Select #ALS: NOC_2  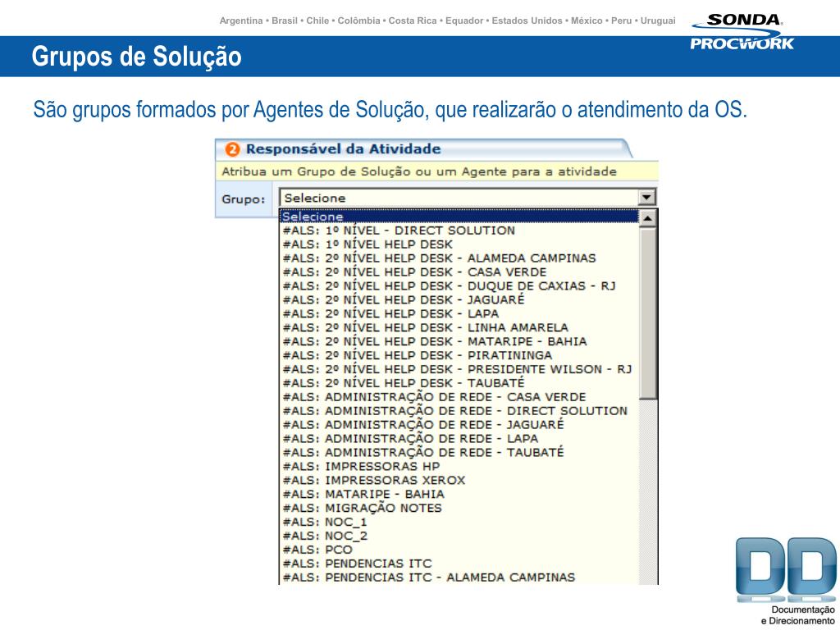[459, 536]
